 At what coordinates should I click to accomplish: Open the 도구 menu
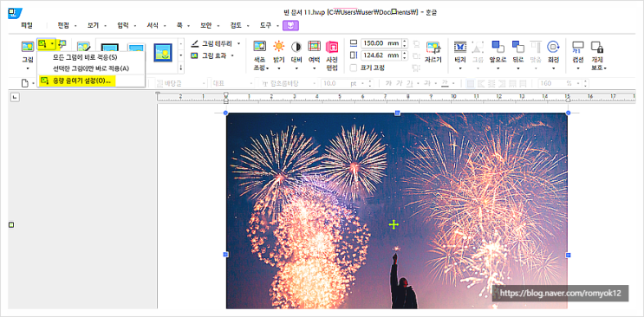coord(265,25)
